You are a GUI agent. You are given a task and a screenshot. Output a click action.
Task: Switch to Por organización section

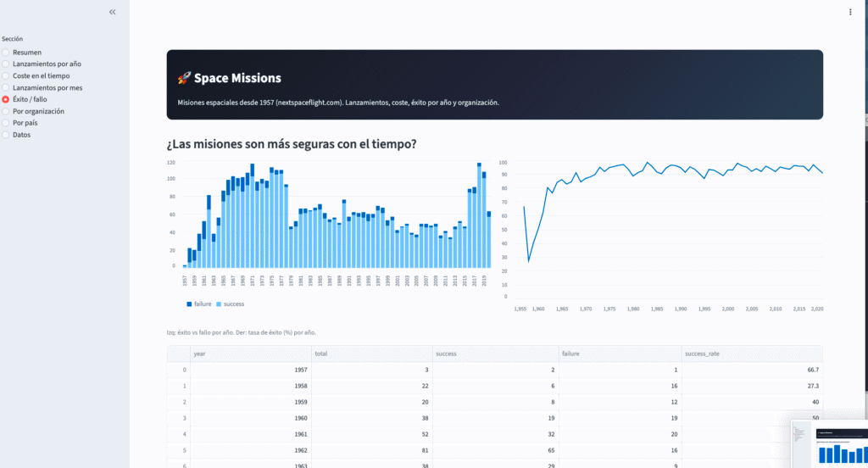[6, 111]
